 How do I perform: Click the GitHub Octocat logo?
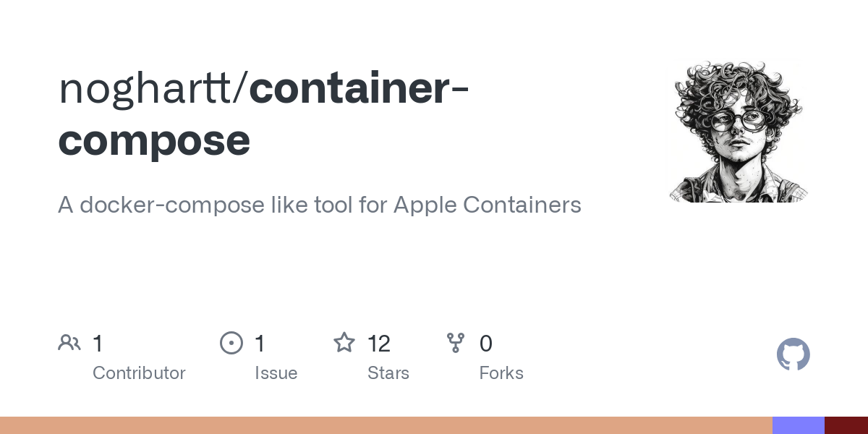(x=793, y=354)
